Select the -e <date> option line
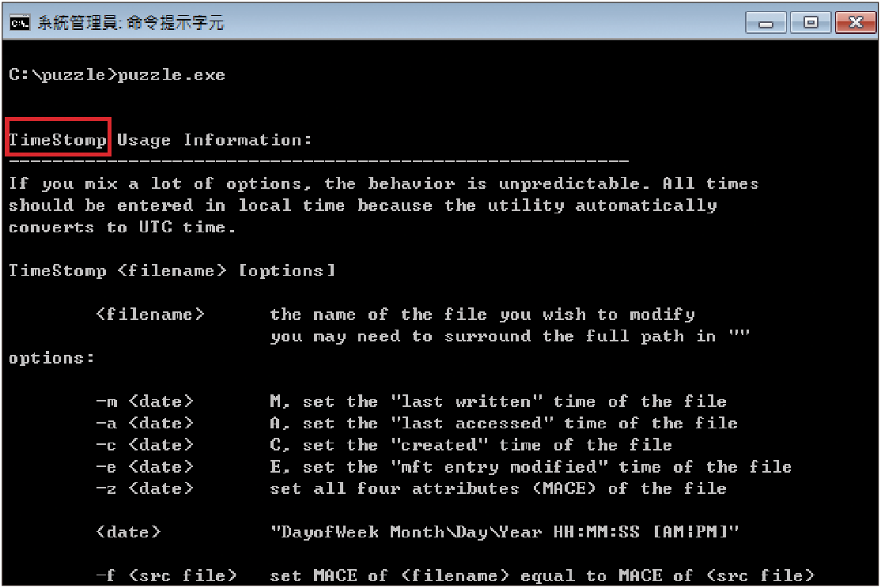 (444, 467)
